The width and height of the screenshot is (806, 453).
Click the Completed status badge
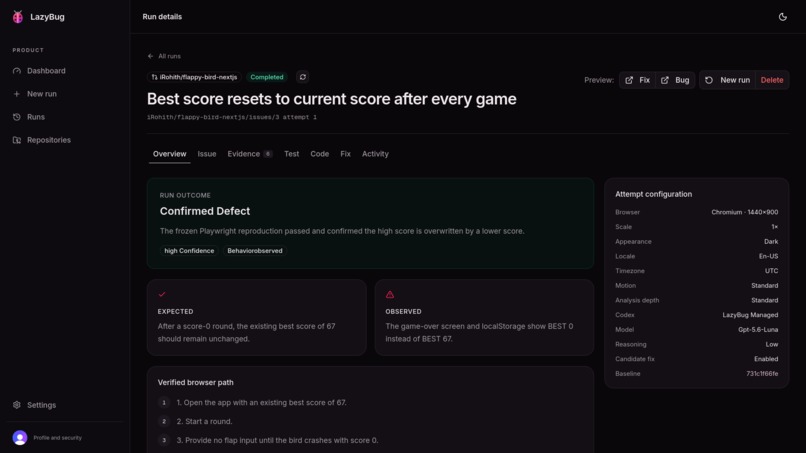pyautogui.click(x=267, y=77)
